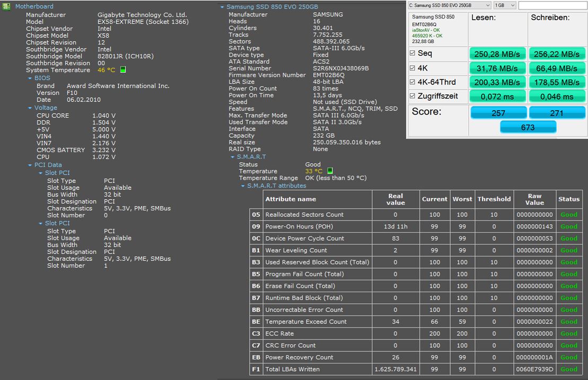Image resolution: width=588 pixels, height=380 pixels.
Task: Click the 4K read result 31,76 MB/s
Action: pos(497,68)
